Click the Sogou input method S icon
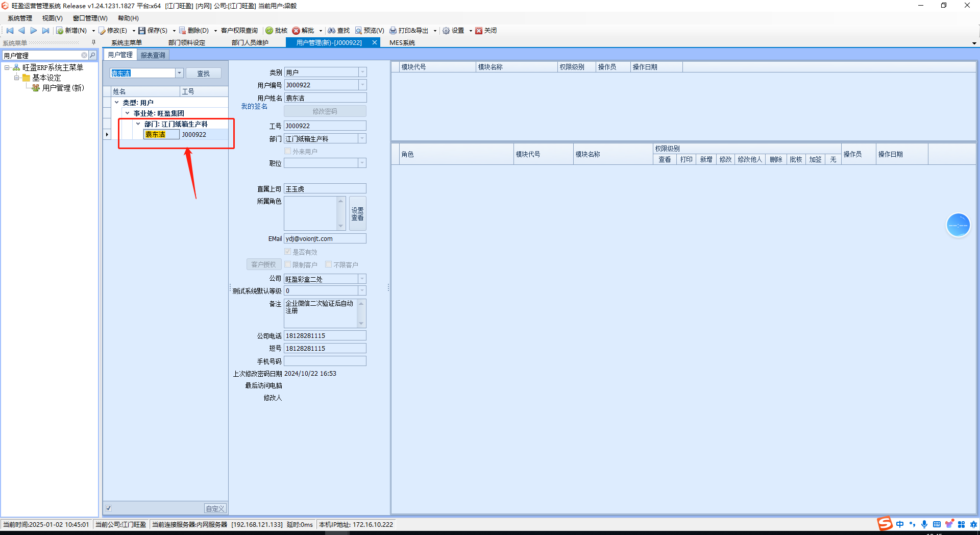 [885, 524]
